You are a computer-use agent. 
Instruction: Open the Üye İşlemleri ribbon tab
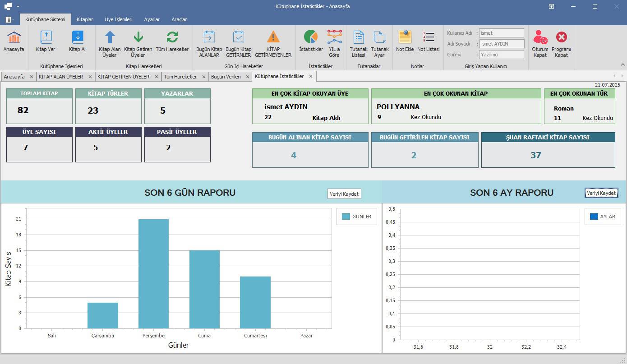118,19
